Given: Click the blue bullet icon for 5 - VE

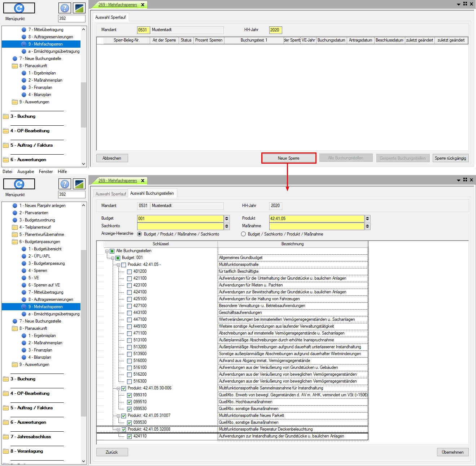Looking at the screenshot, I should tap(24, 278).
